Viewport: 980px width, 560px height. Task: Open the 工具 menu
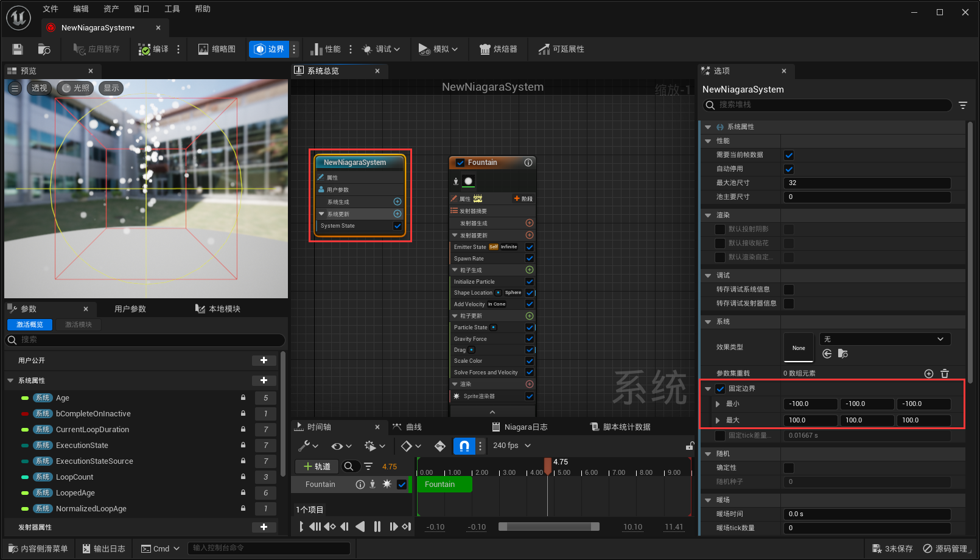tap(172, 9)
